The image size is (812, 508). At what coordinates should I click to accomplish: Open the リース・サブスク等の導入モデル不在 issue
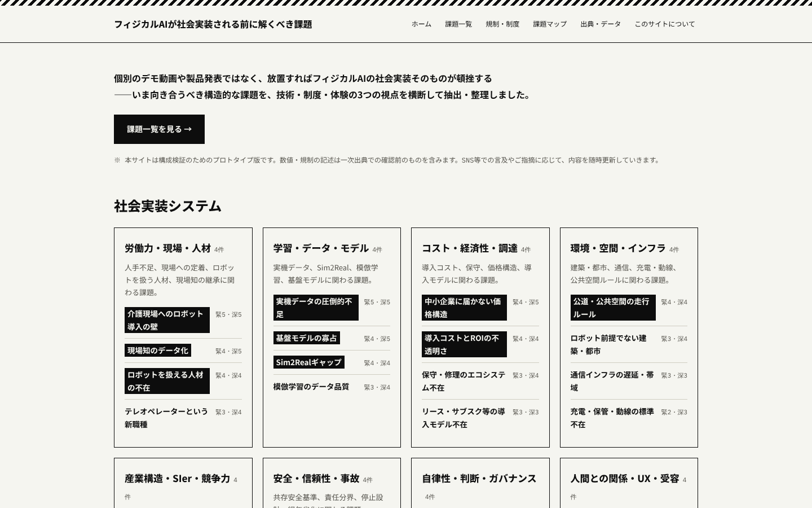[x=464, y=418]
